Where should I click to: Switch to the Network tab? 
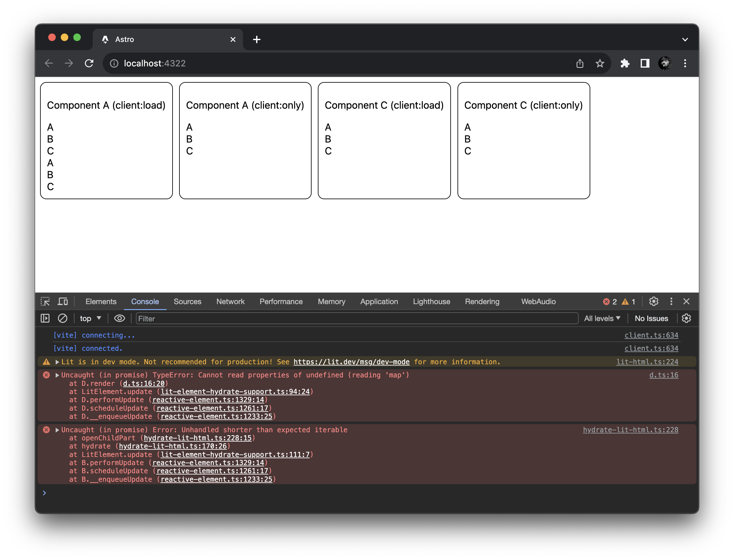click(230, 301)
